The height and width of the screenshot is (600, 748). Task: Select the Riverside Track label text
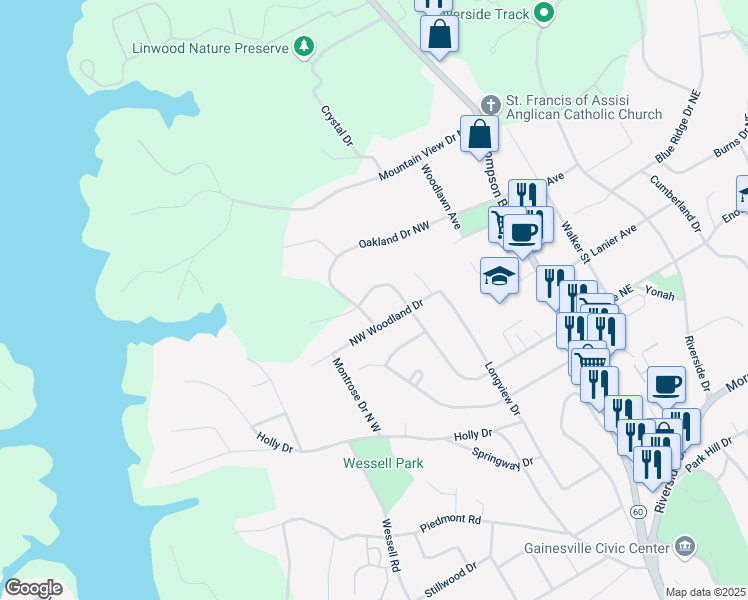pos(488,14)
